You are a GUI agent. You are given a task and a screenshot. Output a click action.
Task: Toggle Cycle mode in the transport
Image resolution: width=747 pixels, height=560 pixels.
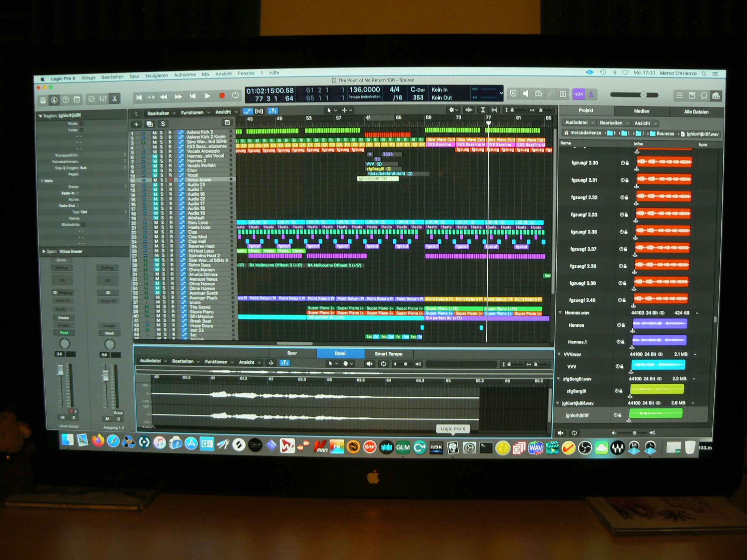pyautogui.click(x=235, y=95)
